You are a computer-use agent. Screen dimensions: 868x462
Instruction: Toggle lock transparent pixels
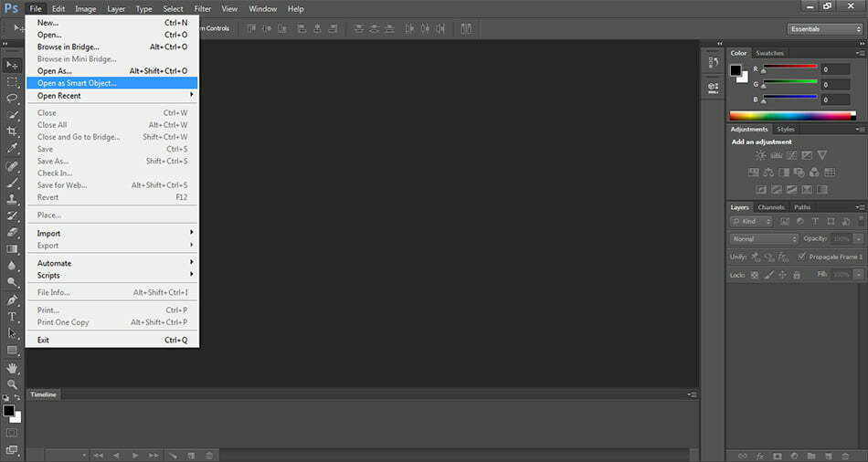(755, 275)
